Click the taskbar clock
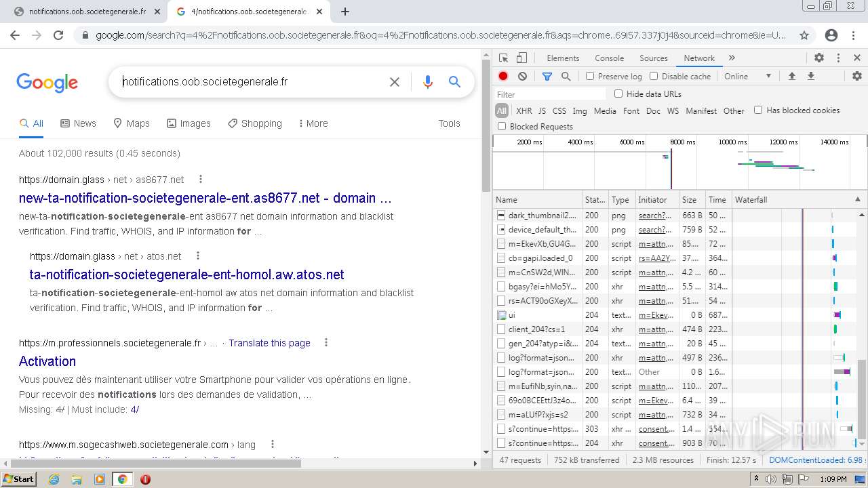Screen dimensions: 868x488 [x=833, y=479]
